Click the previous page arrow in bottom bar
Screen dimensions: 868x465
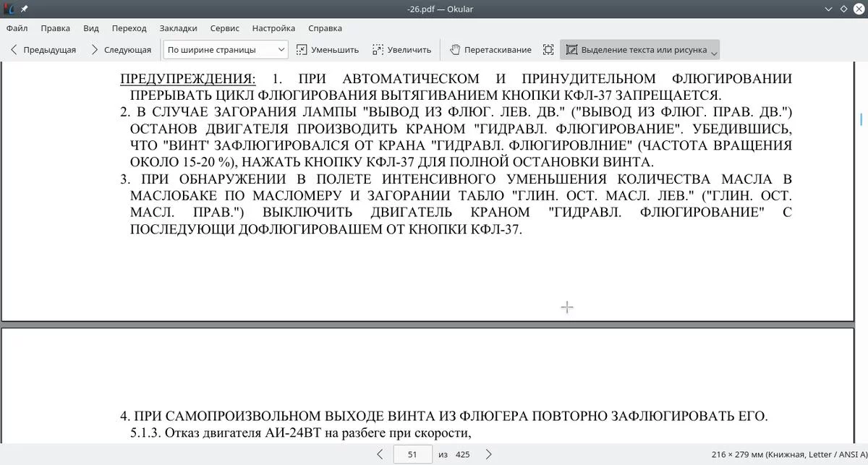(x=380, y=454)
